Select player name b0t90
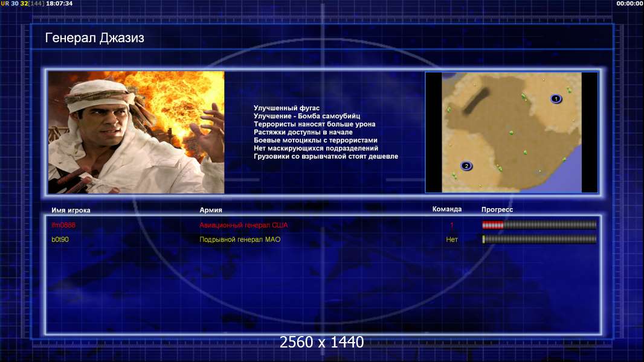 click(60, 240)
